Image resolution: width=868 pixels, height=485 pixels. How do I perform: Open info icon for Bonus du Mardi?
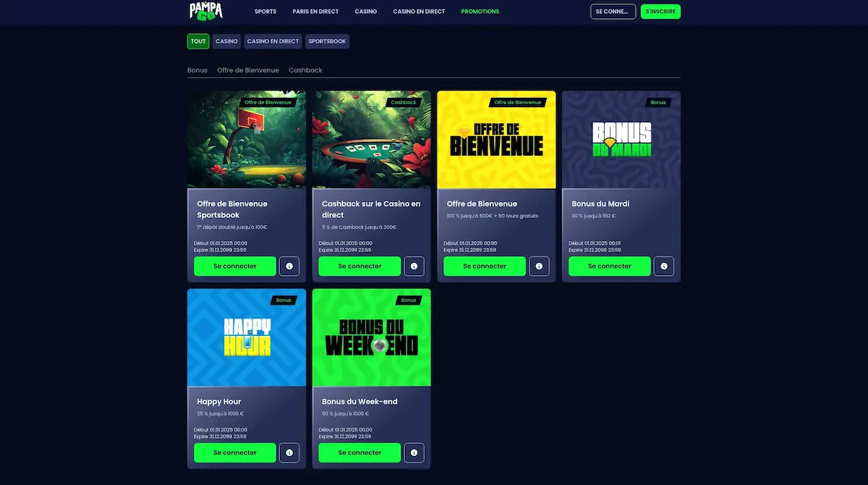(x=663, y=266)
